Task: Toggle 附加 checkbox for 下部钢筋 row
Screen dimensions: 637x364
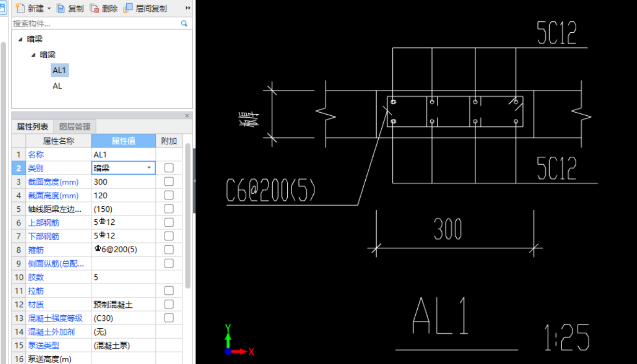Action: [169, 236]
